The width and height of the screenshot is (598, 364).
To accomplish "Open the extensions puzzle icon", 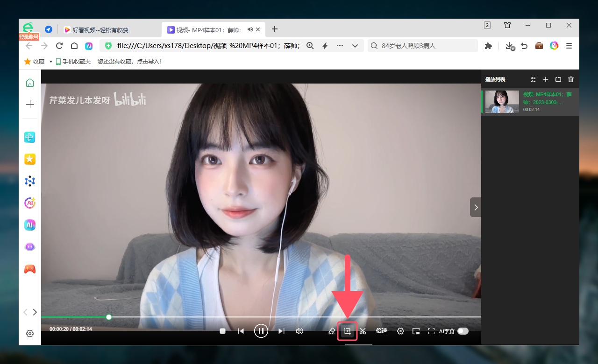I will 489,46.
